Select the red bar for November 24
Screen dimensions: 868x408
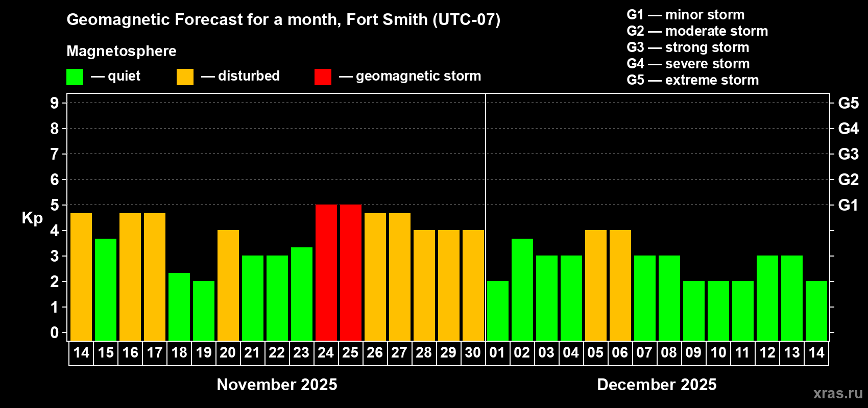coord(326,272)
